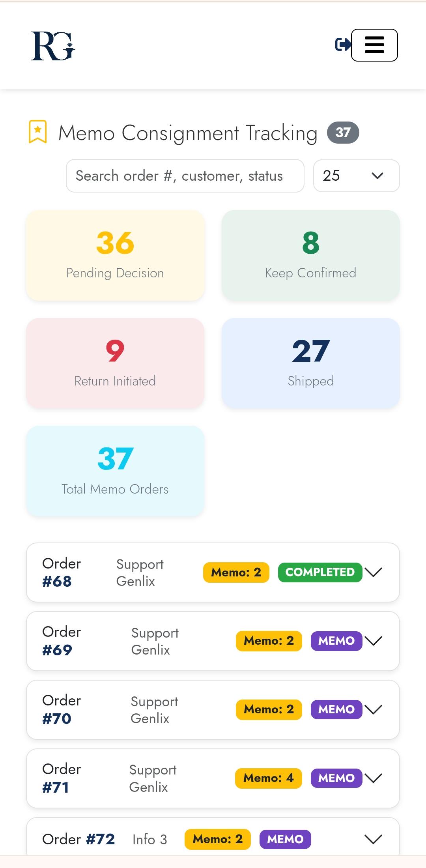Select the Keep Confirmed stat card
The height and width of the screenshot is (868, 426).
point(310,255)
